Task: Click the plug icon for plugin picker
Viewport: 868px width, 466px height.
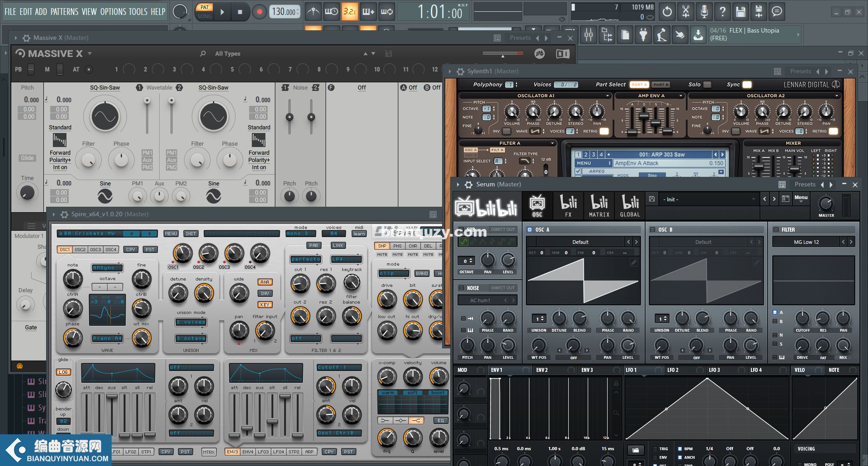Action: 643,34
